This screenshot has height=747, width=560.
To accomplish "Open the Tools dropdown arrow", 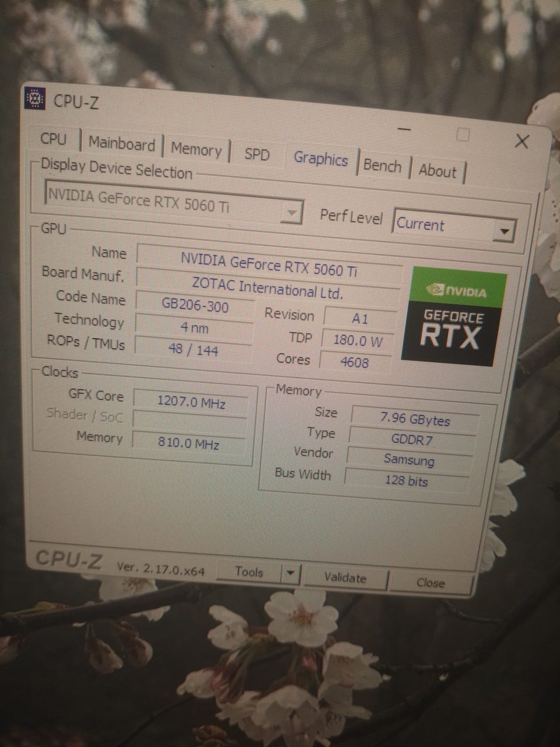I will [290, 574].
